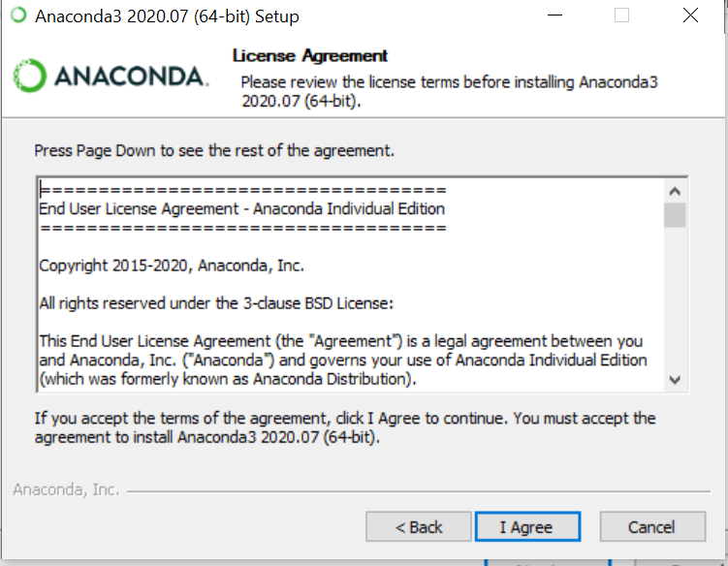Click the paragraph mentioning Anaconda Distribution

(342, 360)
